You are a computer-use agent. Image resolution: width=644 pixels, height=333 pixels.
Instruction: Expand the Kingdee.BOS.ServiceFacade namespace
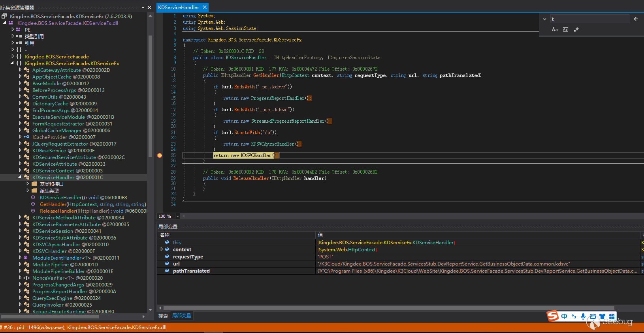coord(13,56)
